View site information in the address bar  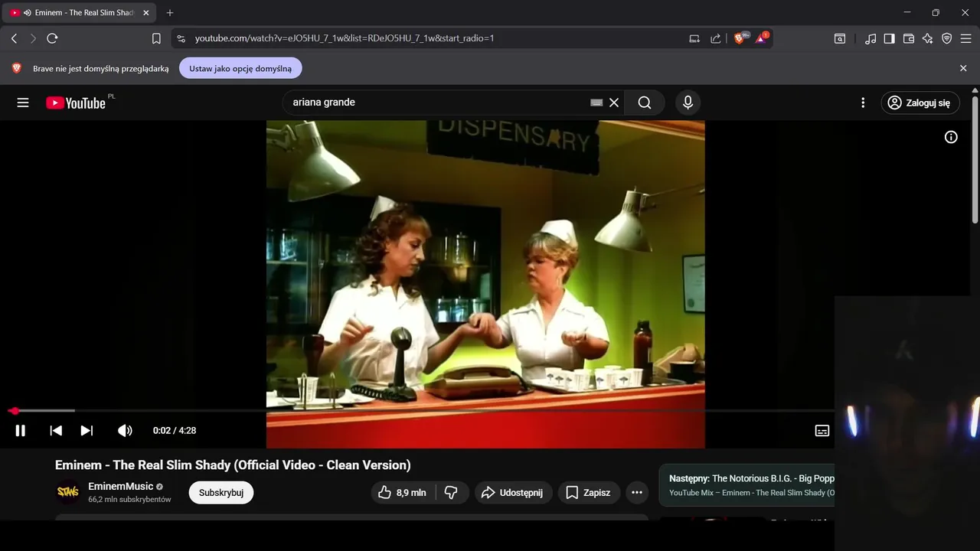tap(181, 38)
